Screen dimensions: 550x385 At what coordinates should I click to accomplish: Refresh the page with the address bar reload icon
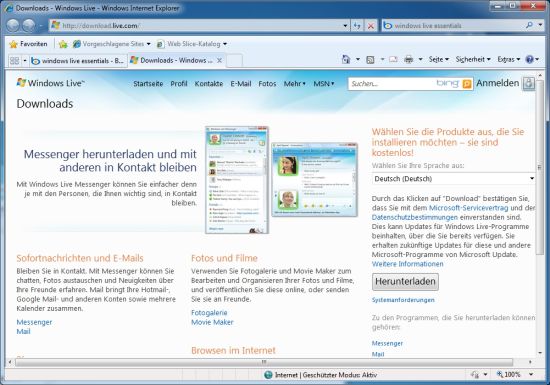pyautogui.click(x=357, y=25)
